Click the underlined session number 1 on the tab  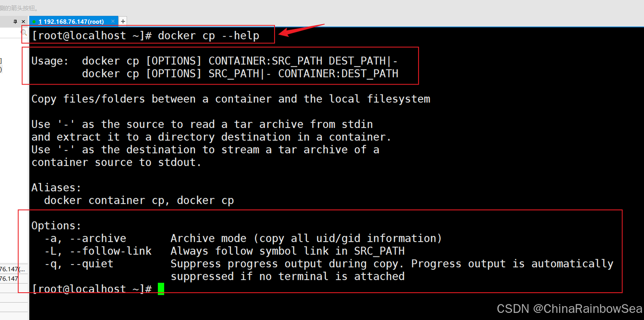(x=41, y=21)
